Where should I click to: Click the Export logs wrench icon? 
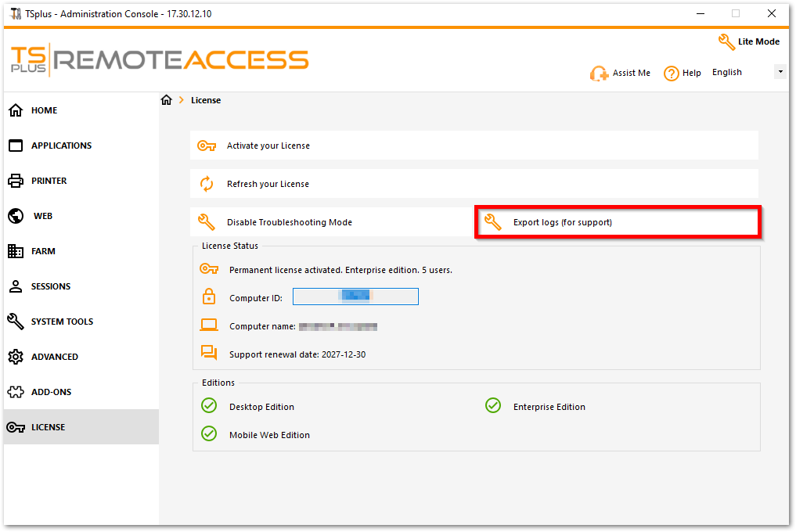pyautogui.click(x=492, y=222)
